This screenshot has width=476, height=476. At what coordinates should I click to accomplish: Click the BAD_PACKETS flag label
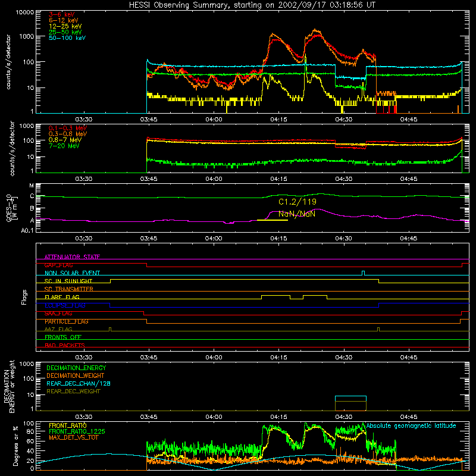pos(65,345)
